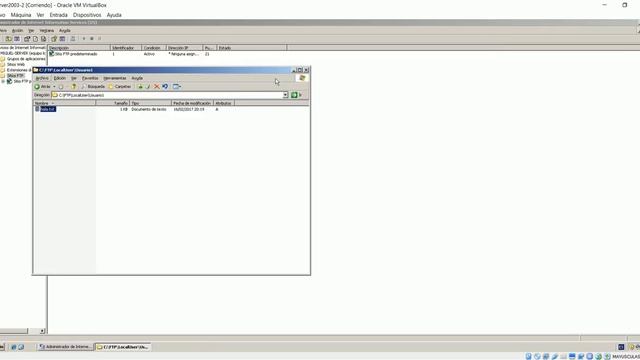
Task: Click Estado column header in IIS
Action: pyautogui.click(x=252, y=48)
